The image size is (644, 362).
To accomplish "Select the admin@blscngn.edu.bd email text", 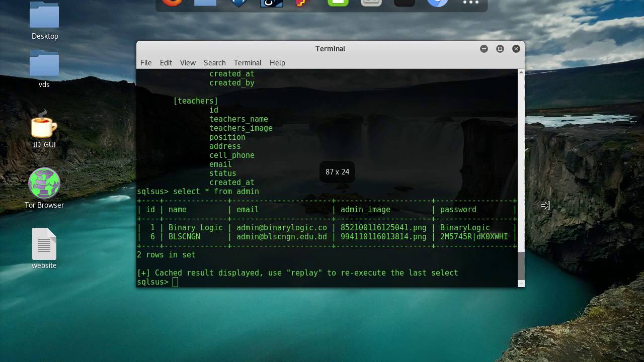I will [281, 236].
